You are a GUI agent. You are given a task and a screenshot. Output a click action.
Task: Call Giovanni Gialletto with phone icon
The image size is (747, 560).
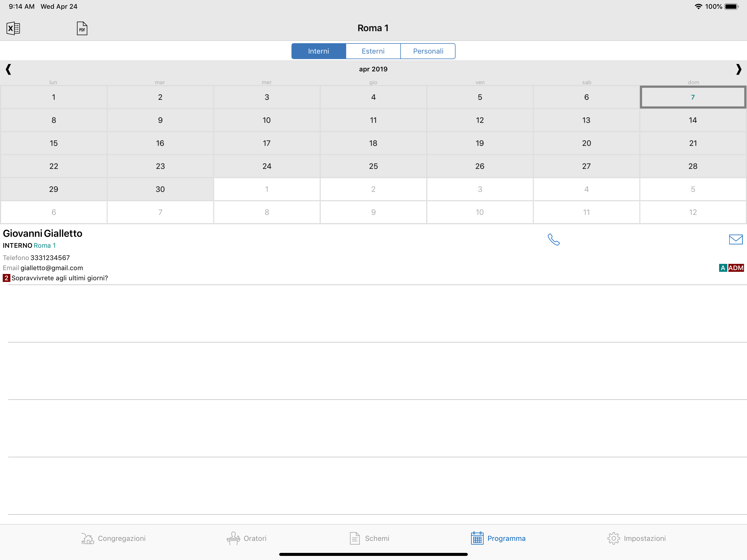pyautogui.click(x=553, y=240)
